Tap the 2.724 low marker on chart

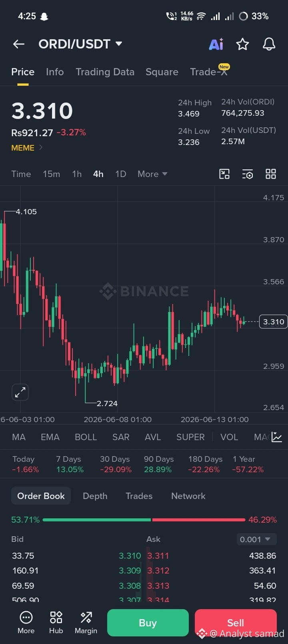[107, 403]
